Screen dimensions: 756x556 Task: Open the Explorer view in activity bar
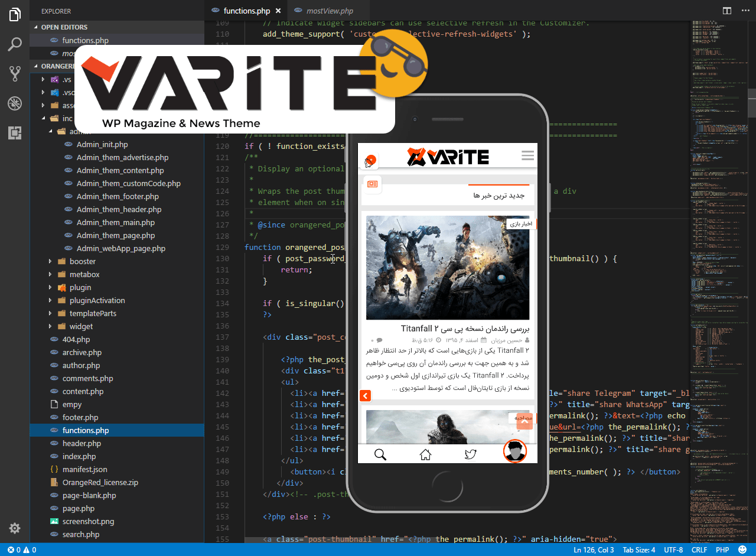(x=15, y=15)
